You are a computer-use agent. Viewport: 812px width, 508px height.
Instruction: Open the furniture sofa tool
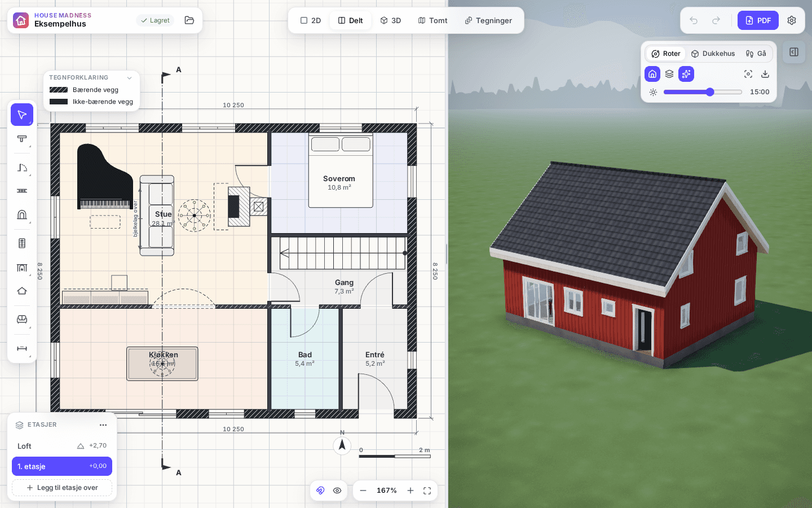point(22,319)
